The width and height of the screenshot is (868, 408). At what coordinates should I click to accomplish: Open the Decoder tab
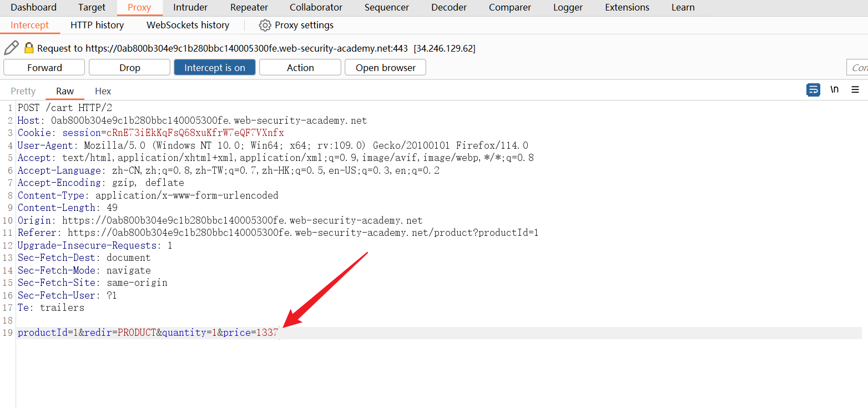point(448,8)
